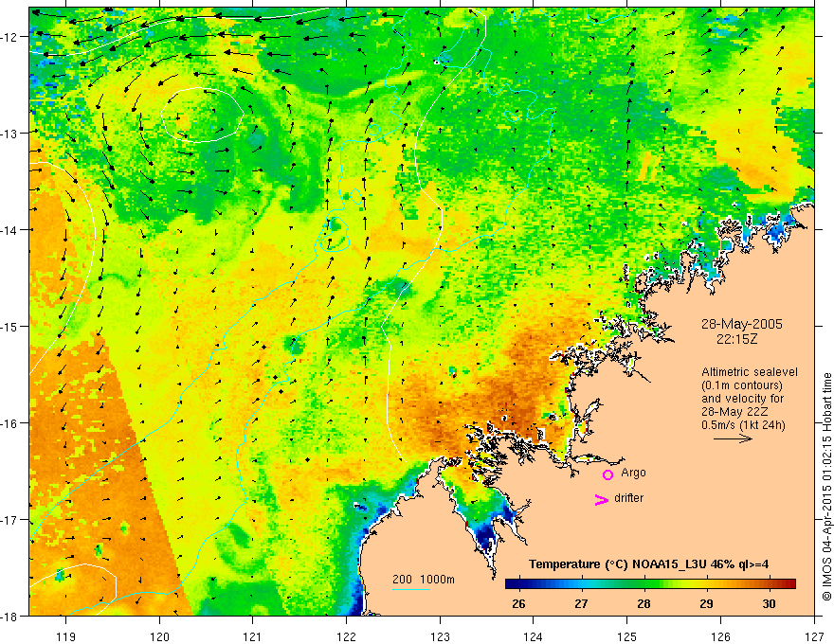Viewport: 834px width, 644px height.
Task: Click the '125' longitude axis label
Action: (627, 636)
